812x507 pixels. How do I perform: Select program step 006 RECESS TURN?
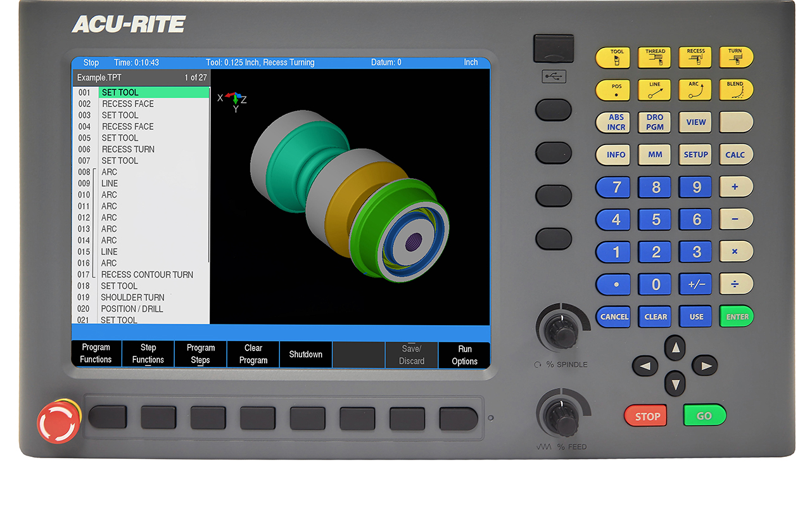(127, 149)
